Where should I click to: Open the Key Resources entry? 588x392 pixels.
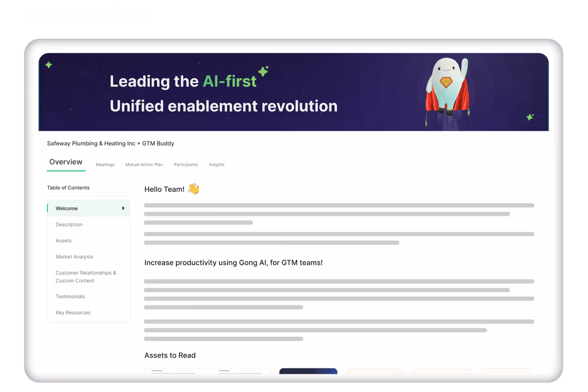coord(73,313)
